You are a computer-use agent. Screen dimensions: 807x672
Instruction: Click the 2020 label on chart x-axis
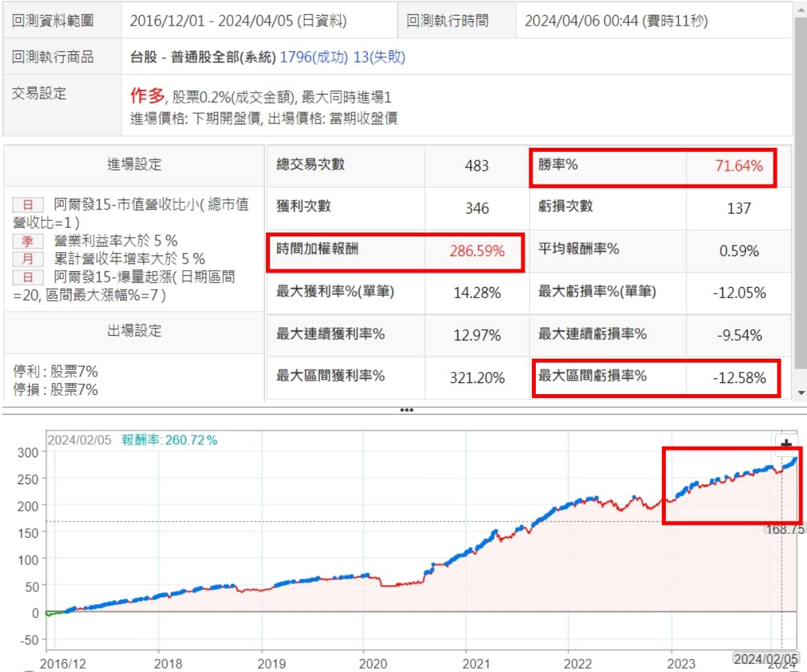[x=372, y=663]
